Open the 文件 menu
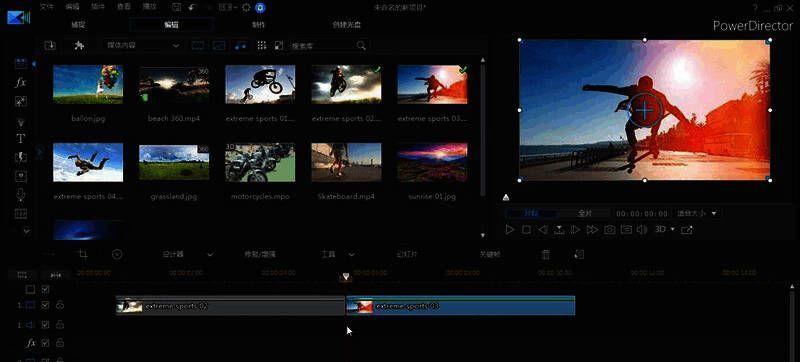Viewport: 800px width, 362px height. (x=46, y=7)
